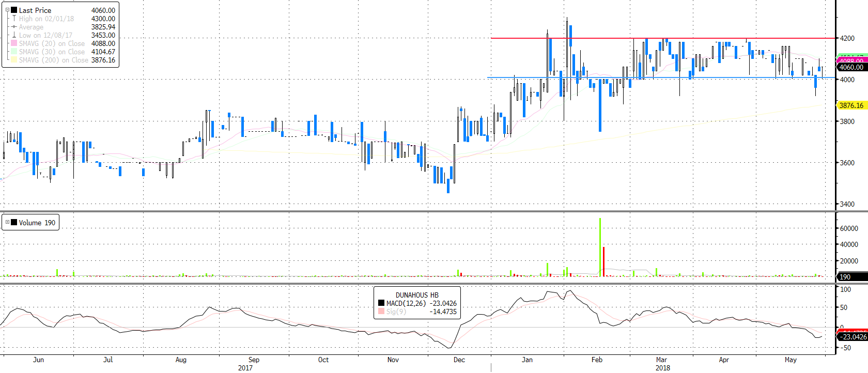The image size is (868, 373).
Task: Click the 40000 volume axis label
Action: pos(849,245)
